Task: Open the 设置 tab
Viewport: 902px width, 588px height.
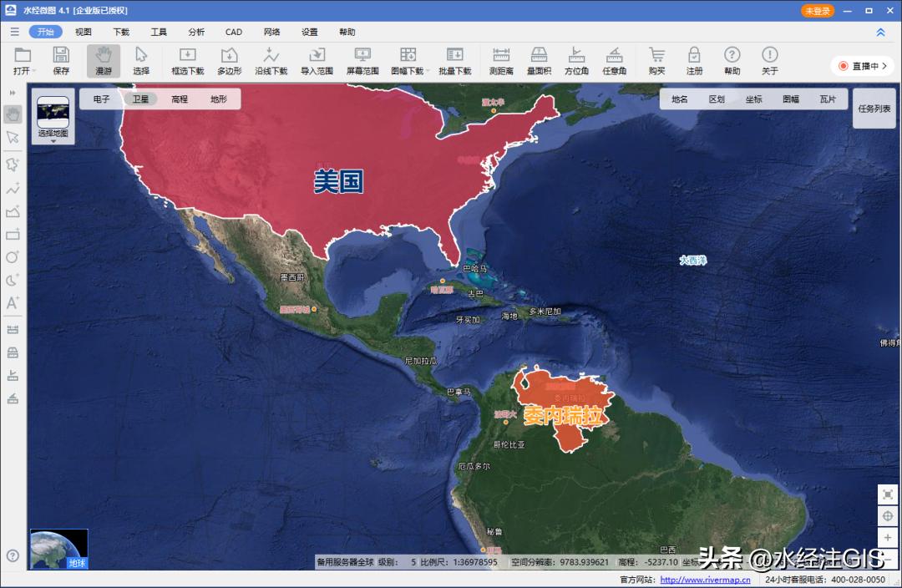Action: pyautogui.click(x=310, y=32)
